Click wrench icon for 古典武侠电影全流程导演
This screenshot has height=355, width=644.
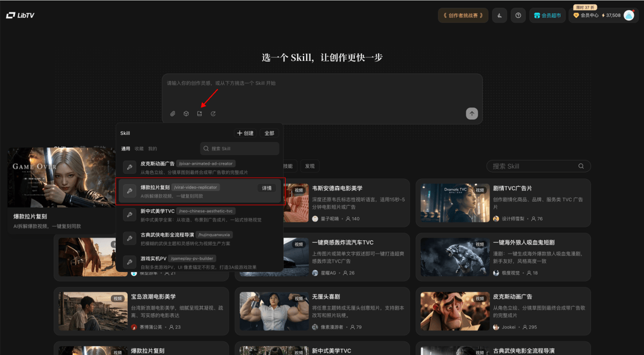pyautogui.click(x=129, y=239)
